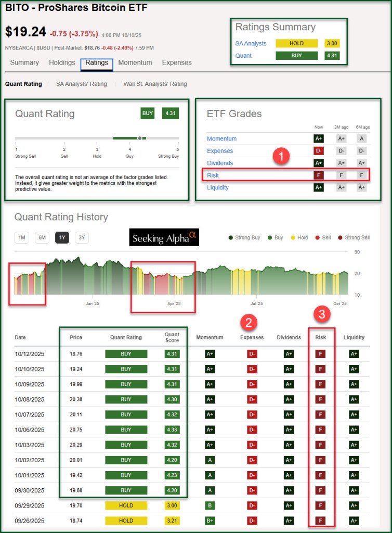Click the Expenses D- grade badge under Now

click(x=319, y=151)
